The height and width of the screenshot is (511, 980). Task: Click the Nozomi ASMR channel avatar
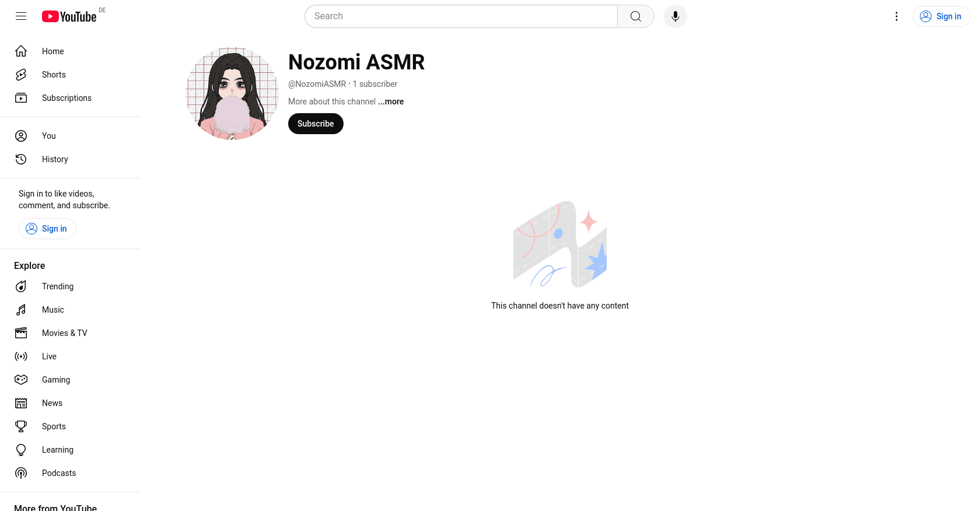click(x=232, y=93)
